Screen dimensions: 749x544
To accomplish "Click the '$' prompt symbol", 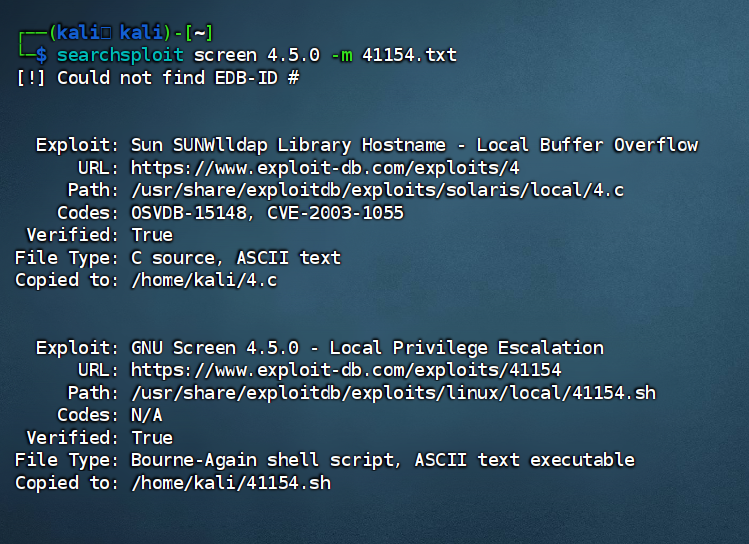I will pyautogui.click(x=42, y=55).
